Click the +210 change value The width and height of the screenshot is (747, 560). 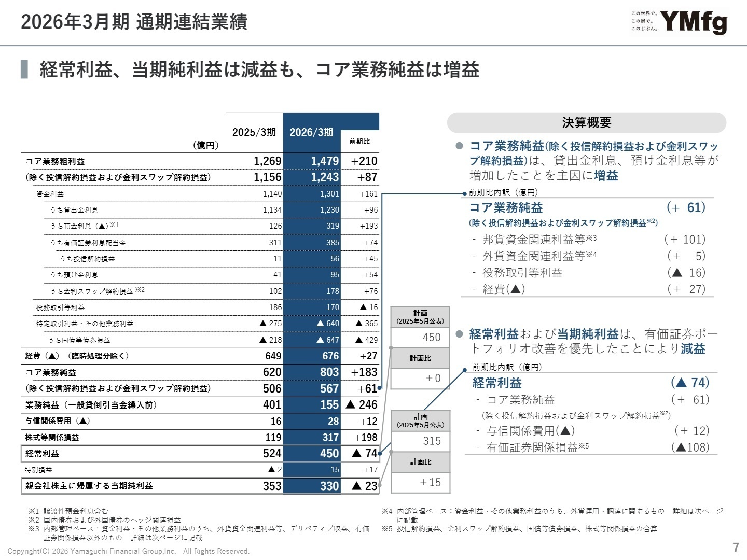364,161
